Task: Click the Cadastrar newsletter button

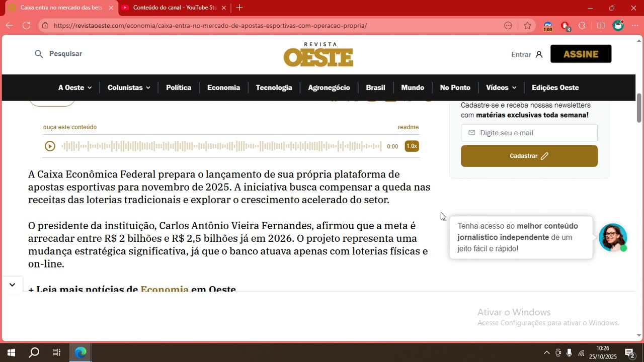Action: coord(529,156)
